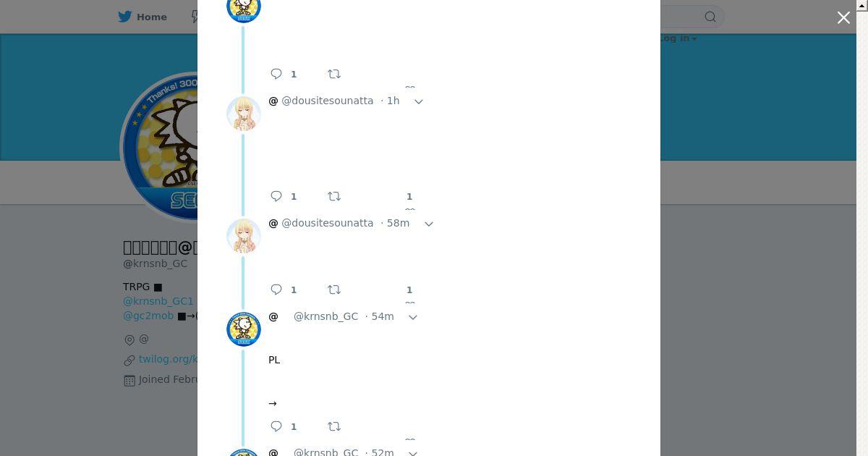Retweet the 1h dousitesounatta tweet
The image size is (868, 456).
(334, 196)
